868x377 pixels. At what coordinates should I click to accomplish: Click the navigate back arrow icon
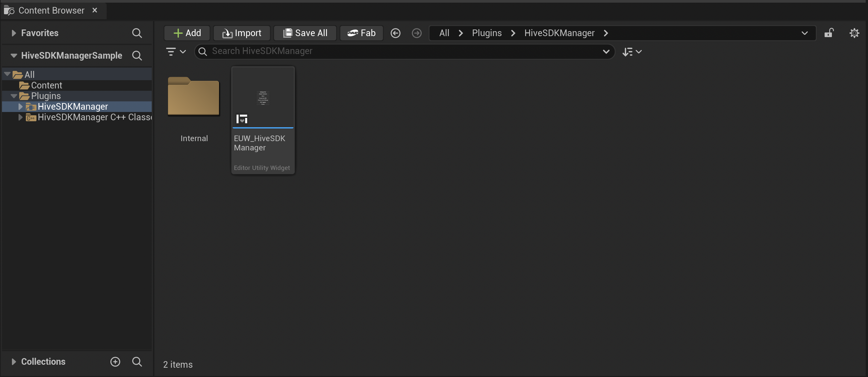tap(395, 33)
